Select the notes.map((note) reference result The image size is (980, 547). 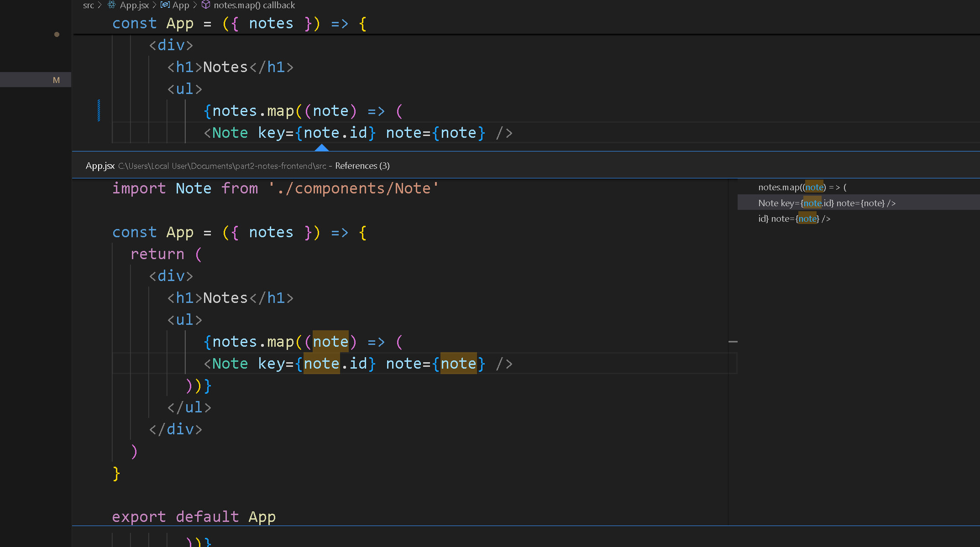pos(802,188)
